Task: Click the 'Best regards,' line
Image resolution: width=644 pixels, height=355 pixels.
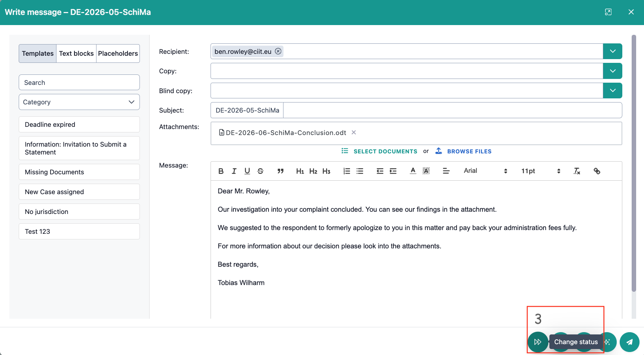Action: point(238,264)
